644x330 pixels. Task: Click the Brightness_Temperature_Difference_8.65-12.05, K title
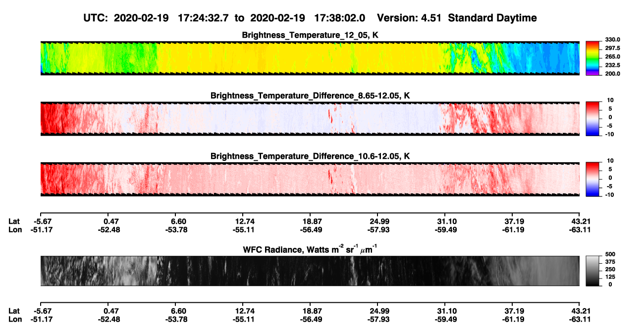(x=310, y=95)
